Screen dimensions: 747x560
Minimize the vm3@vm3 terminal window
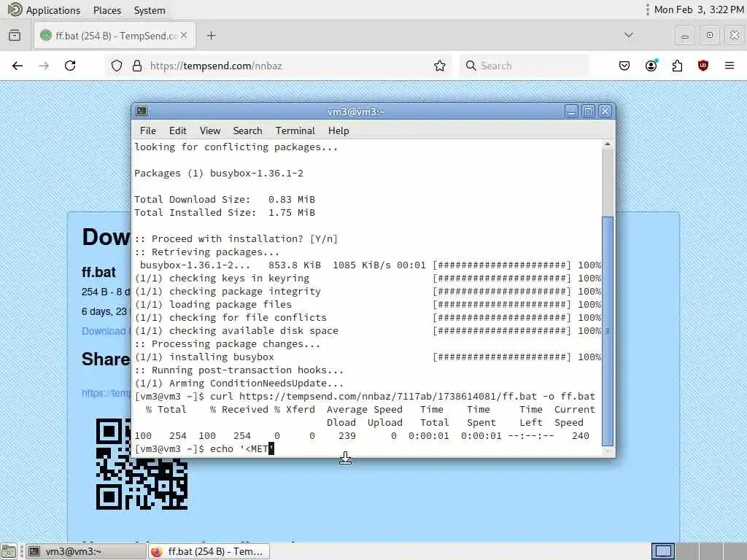pyautogui.click(x=571, y=112)
